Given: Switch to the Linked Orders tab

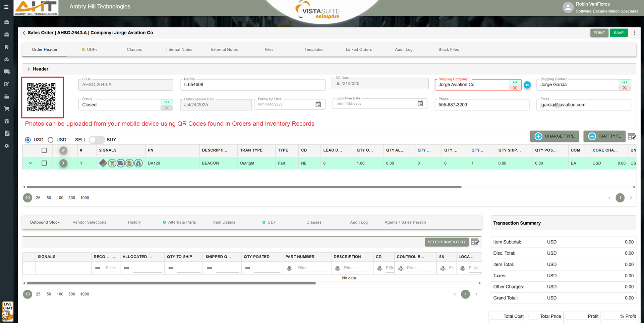Looking at the screenshot, I should [x=359, y=50].
